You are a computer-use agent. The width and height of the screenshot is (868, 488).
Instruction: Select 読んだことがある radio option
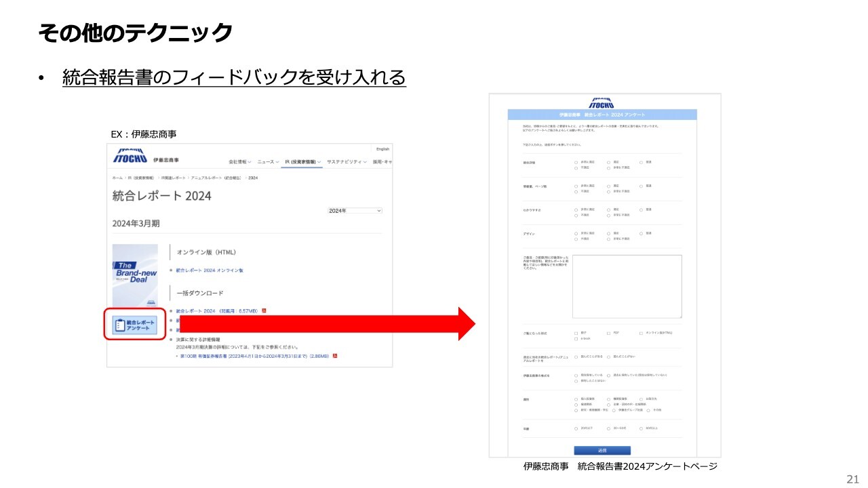[576, 357]
